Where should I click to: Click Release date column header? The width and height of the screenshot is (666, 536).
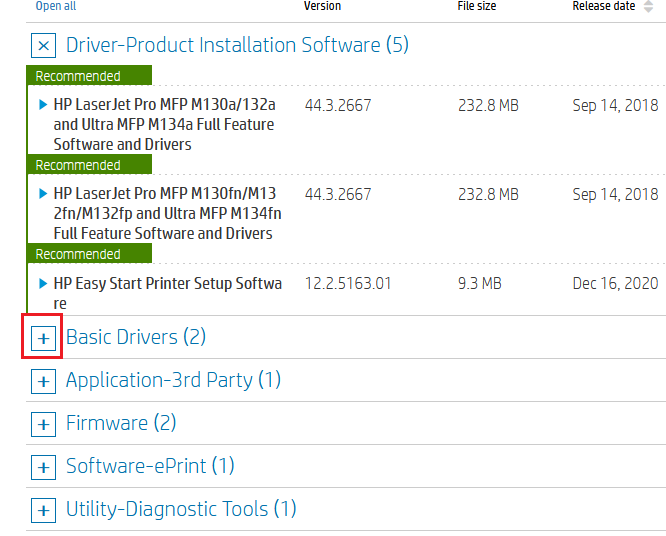pyautogui.click(x=604, y=6)
